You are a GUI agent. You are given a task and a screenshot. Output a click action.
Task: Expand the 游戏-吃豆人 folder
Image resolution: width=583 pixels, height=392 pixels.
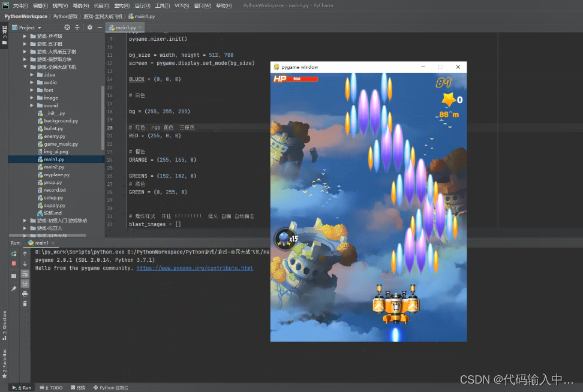coord(25,228)
